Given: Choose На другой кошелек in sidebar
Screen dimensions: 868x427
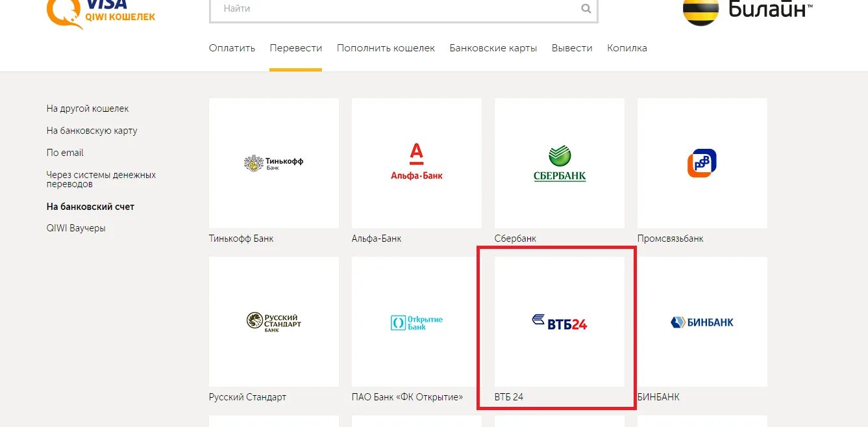Looking at the screenshot, I should coord(88,109).
